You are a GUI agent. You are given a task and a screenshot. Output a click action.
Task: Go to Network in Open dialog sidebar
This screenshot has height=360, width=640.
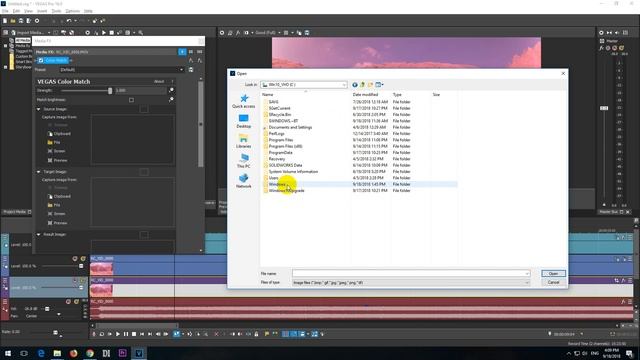point(244,181)
